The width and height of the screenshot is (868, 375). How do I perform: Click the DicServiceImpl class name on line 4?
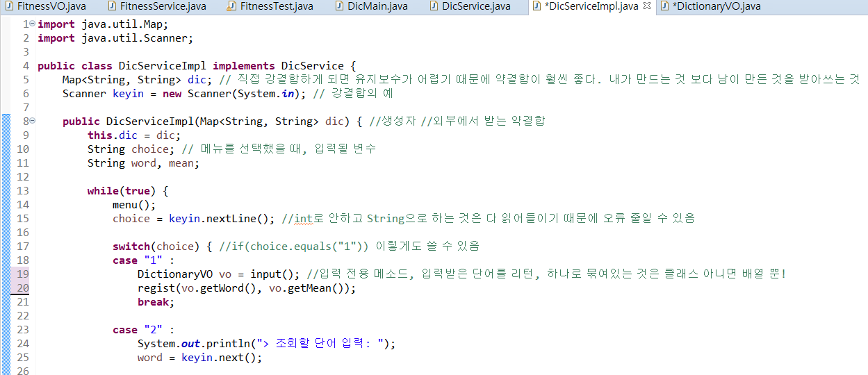pyautogui.click(x=163, y=66)
